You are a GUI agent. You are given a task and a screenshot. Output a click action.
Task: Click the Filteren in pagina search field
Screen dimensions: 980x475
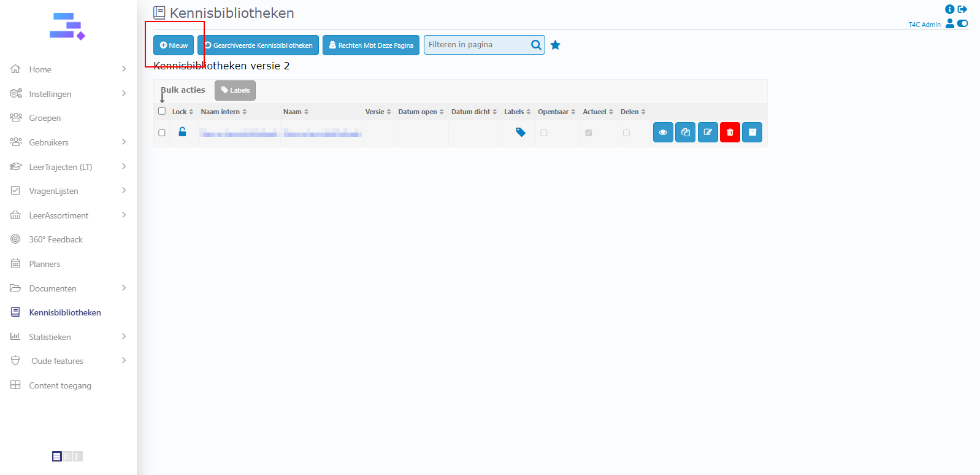point(477,45)
